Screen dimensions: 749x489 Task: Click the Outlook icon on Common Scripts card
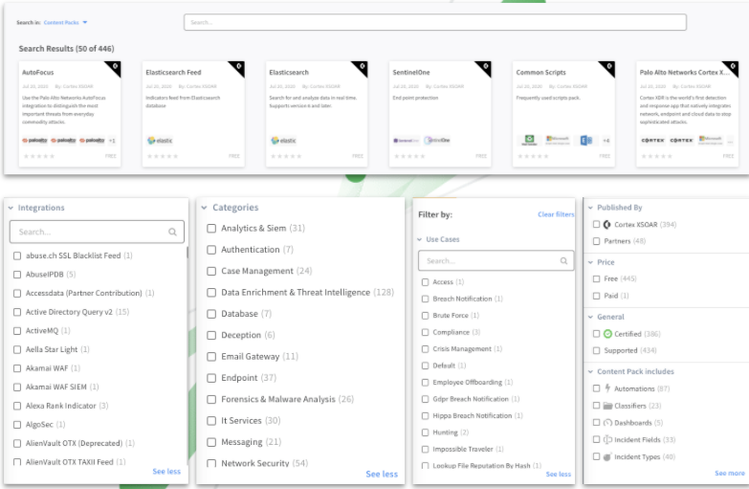586,140
